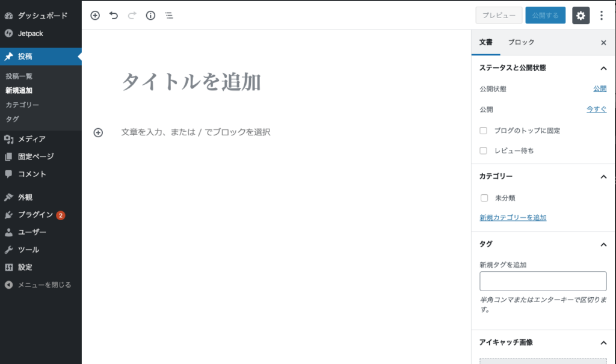
Task: Open メディア in the sidebar menu
Action: tap(31, 139)
